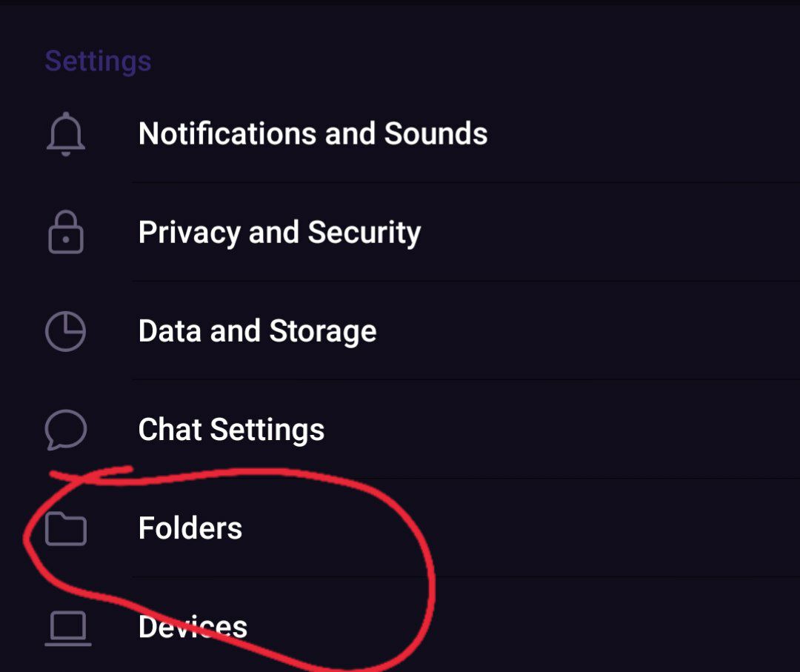Select the word Sounds in first row
The image size is (800, 672).
tap(436, 133)
